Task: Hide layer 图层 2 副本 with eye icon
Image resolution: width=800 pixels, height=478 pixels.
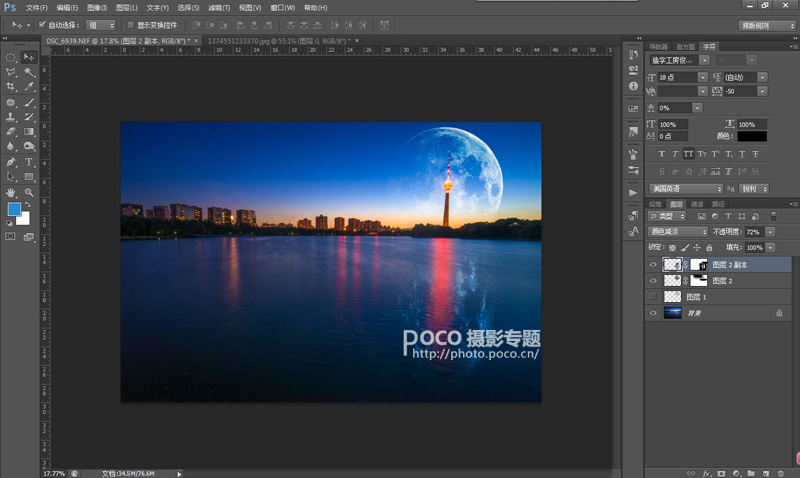Action: [x=653, y=265]
